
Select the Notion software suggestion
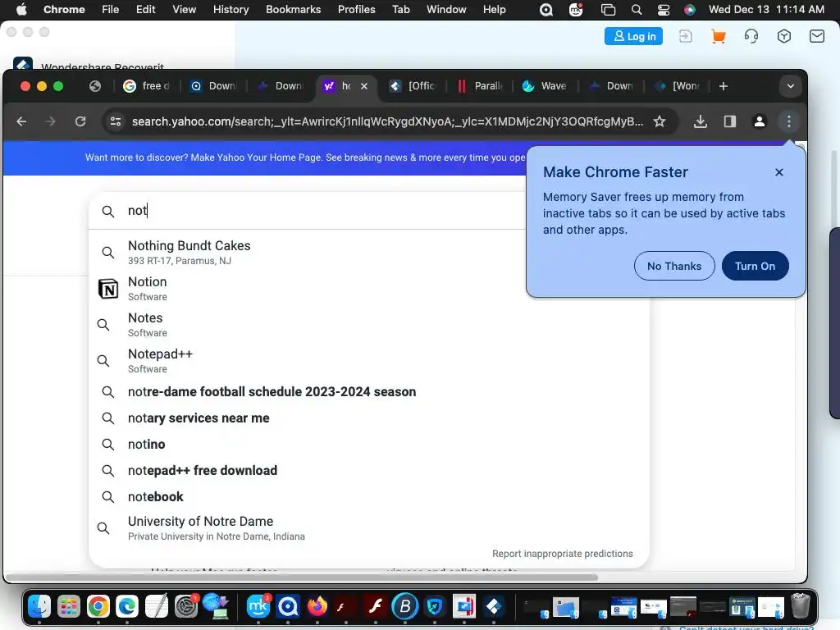(x=368, y=288)
